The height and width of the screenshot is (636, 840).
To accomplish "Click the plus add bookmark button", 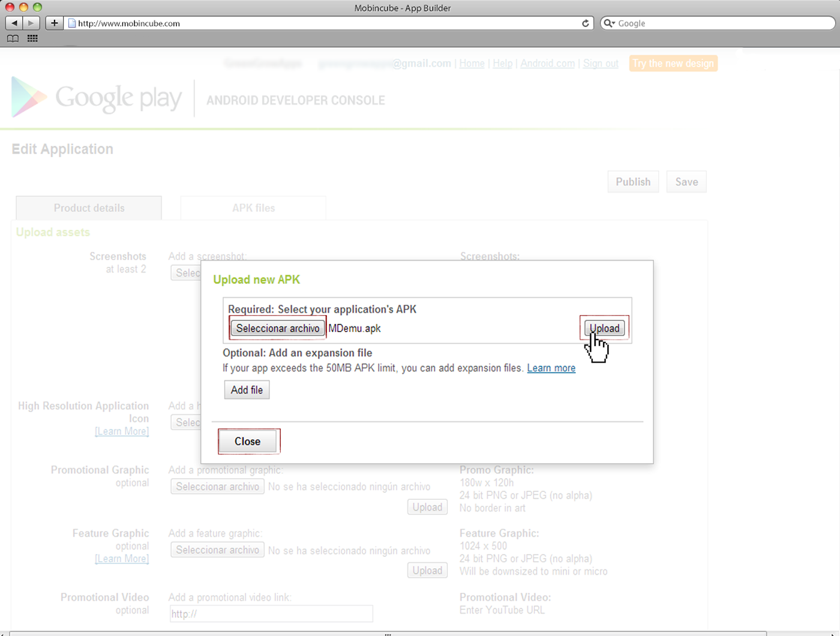I will tap(54, 23).
